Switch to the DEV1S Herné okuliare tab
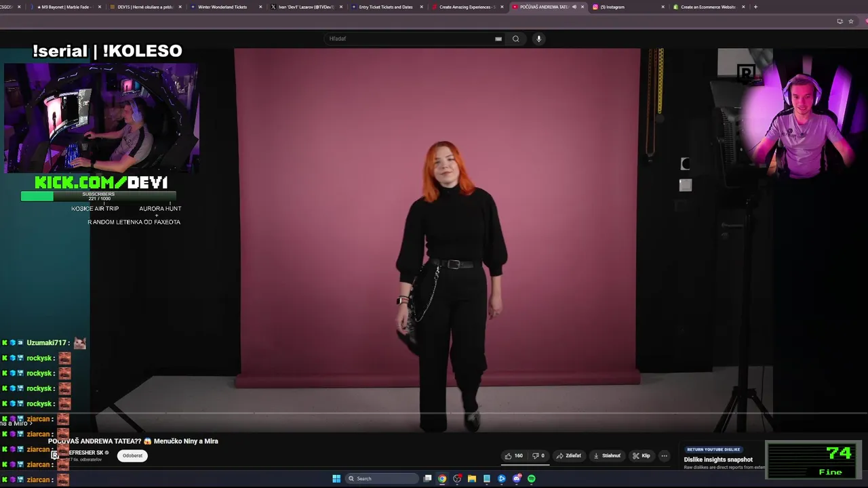Viewport: 868px width, 488px height. click(x=145, y=7)
